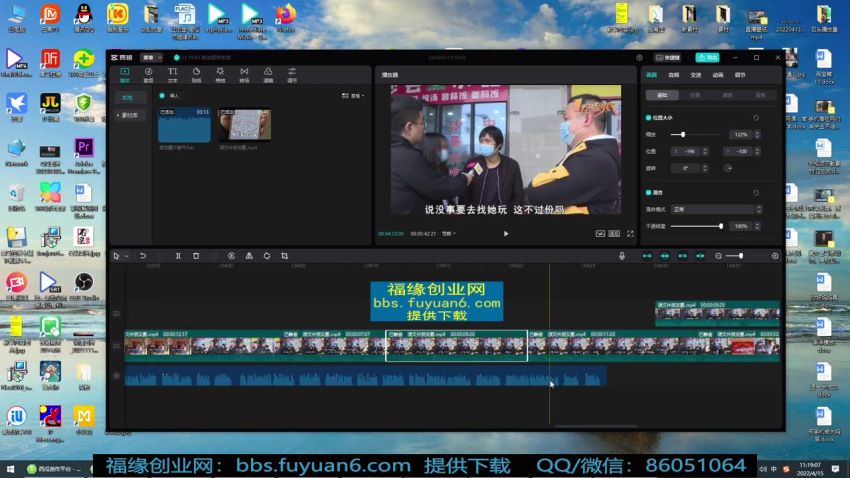The image size is (850, 478).
Task: Switch to the 音频 inspector tab
Action: (674, 75)
